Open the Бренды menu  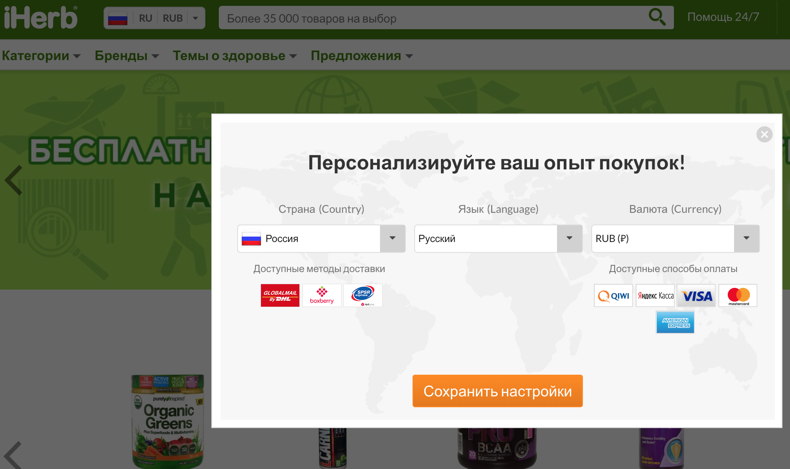coord(127,55)
